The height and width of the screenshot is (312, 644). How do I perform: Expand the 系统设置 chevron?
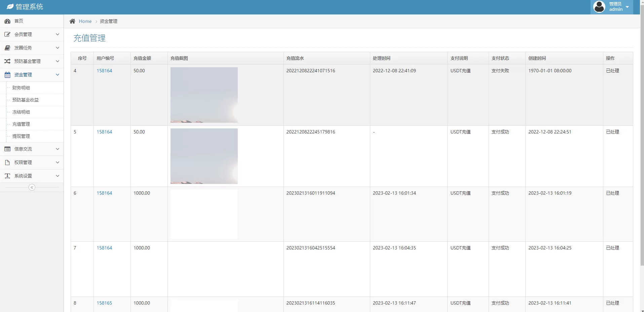pos(58,176)
